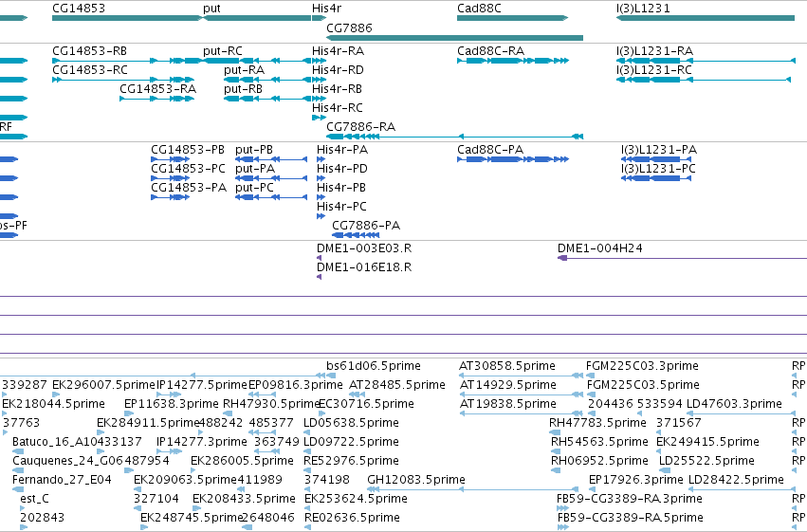Click transcript put-RA

click(267, 80)
